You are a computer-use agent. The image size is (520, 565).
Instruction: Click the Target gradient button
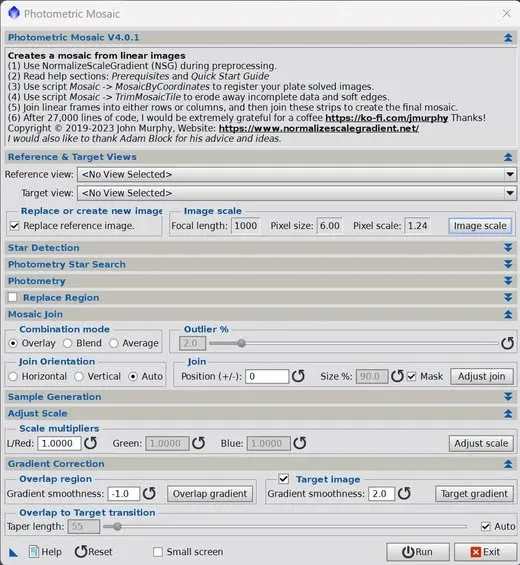tap(474, 494)
